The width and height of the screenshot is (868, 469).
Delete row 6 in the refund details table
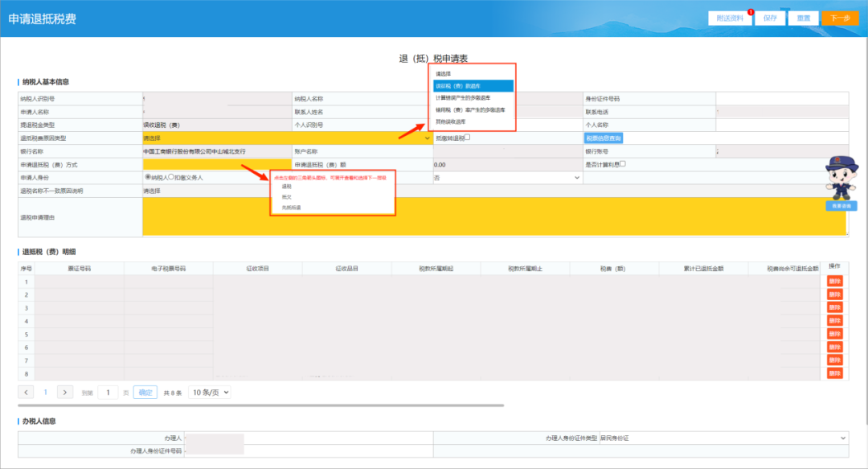pyautogui.click(x=835, y=347)
